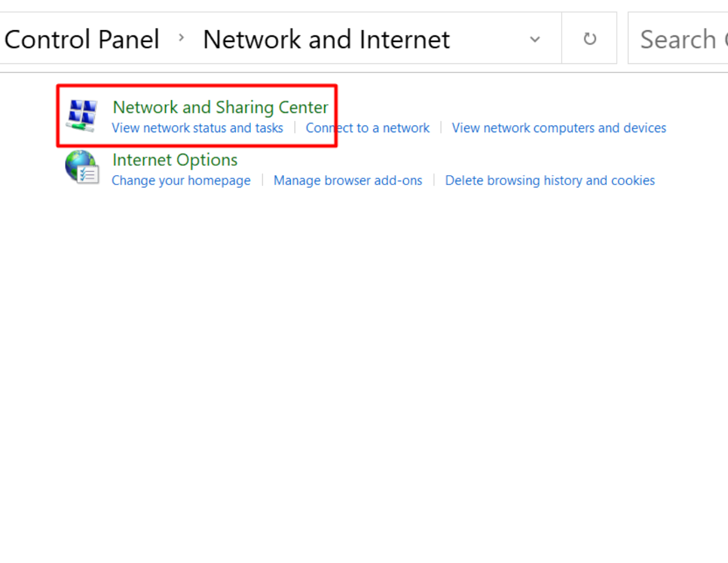Click the red-highlighted Network and Sharing Center entry
Viewport: 728px width, 563px height.
197,116
